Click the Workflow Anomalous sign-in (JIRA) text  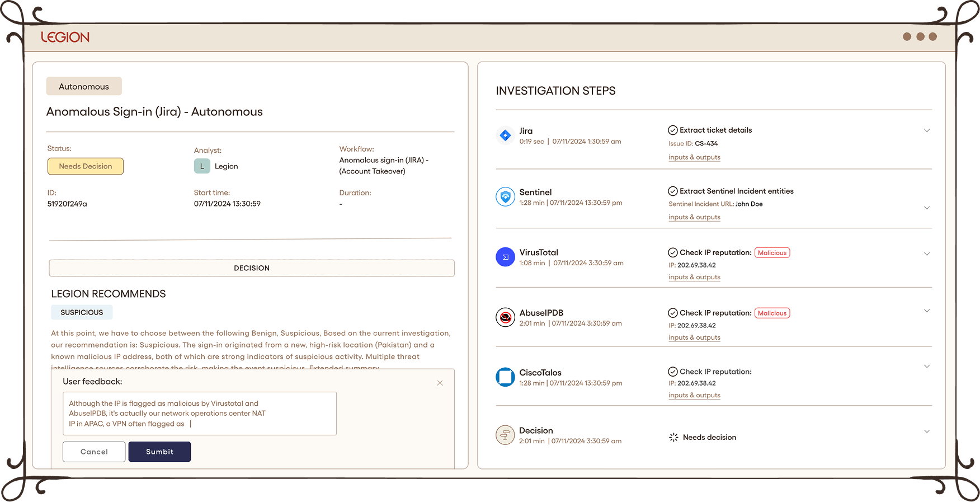[x=384, y=166]
